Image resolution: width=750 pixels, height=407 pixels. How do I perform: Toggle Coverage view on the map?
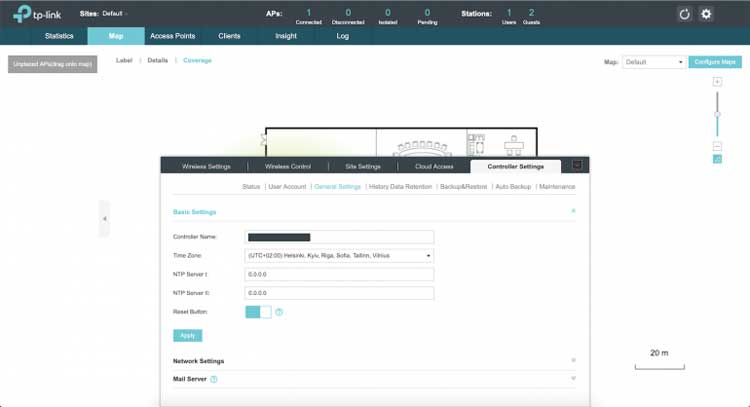(x=197, y=60)
